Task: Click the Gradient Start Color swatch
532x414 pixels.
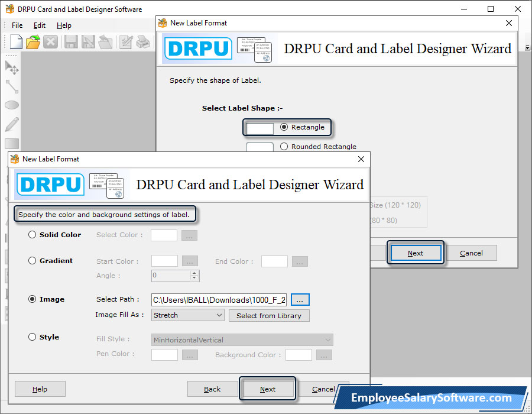Action: coord(164,261)
